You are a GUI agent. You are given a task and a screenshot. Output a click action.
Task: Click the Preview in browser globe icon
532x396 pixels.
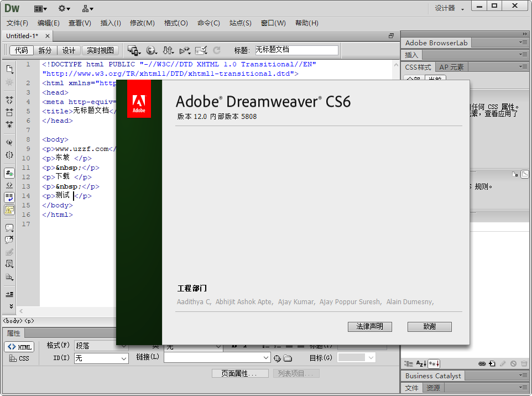[x=152, y=50]
